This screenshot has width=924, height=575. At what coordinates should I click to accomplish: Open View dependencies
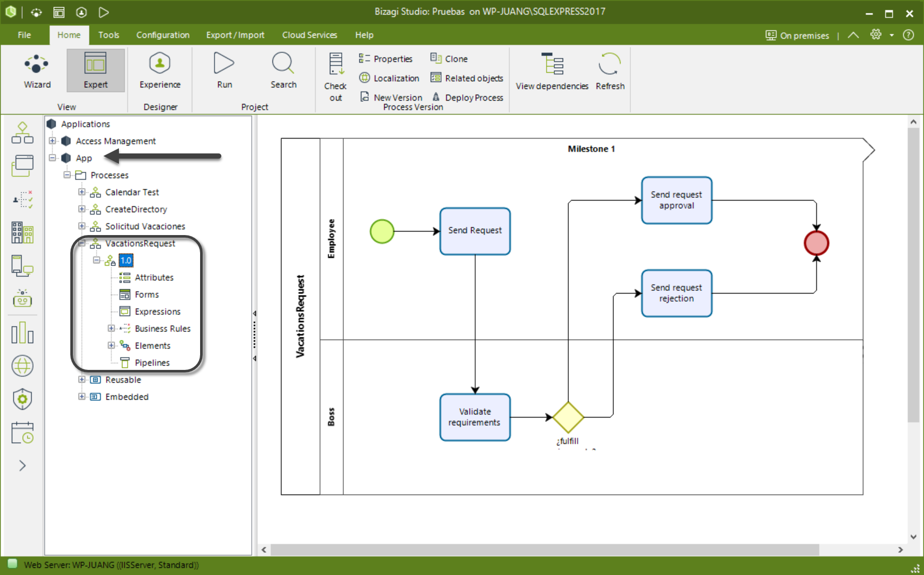(x=552, y=71)
